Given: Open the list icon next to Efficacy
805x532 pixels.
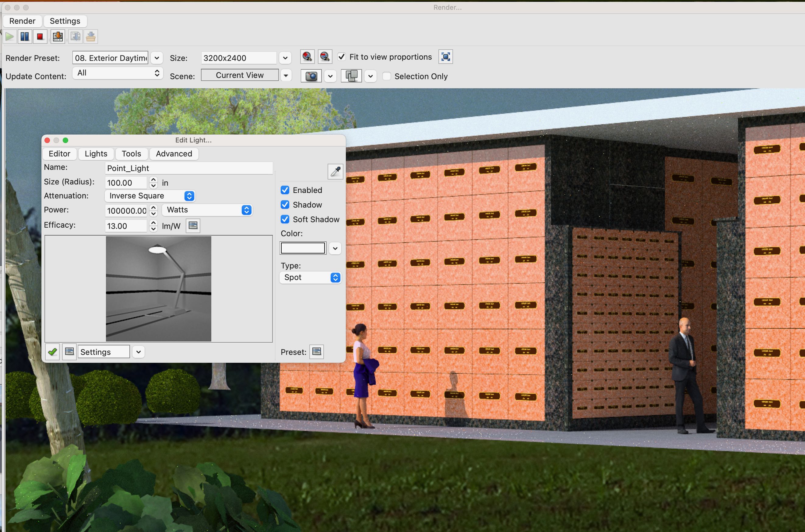Looking at the screenshot, I should (x=193, y=226).
